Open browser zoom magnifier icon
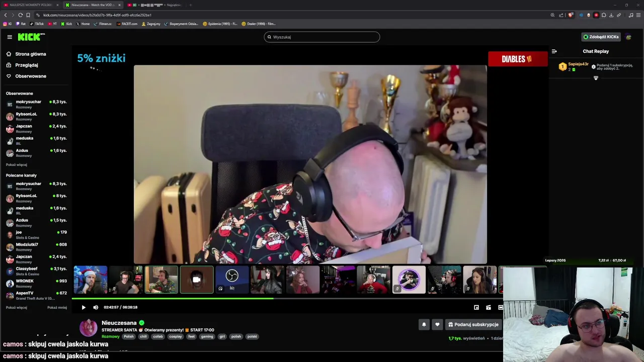The width and height of the screenshot is (644, 362). (x=552, y=15)
